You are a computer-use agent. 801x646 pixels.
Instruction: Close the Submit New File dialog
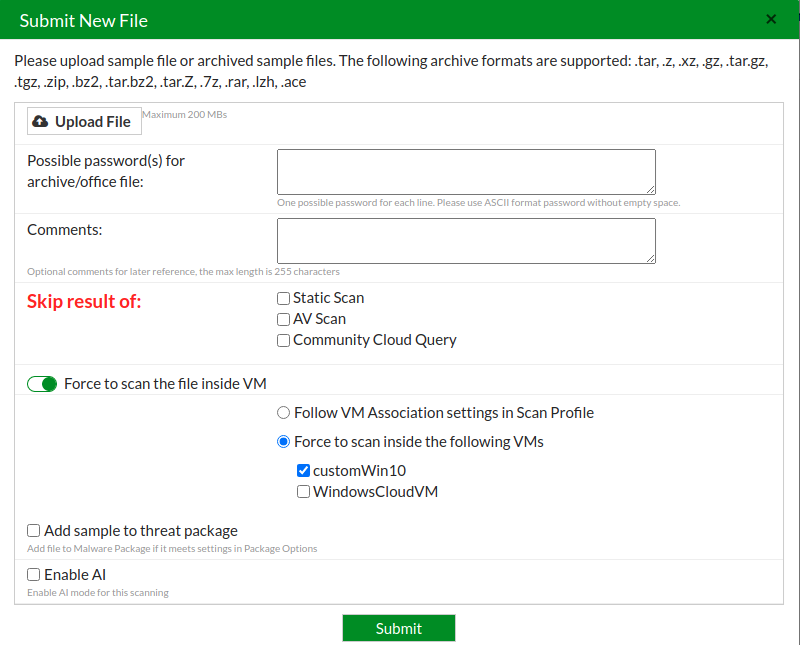(x=771, y=19)
